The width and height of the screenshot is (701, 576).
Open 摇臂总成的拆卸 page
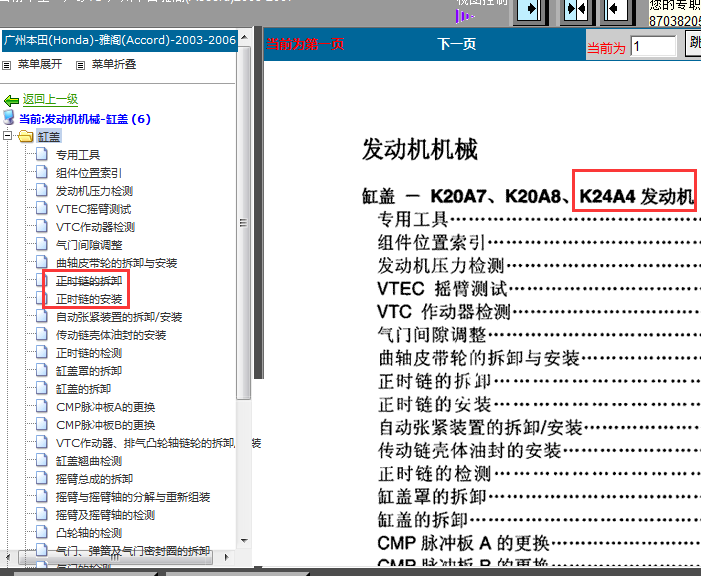pyautogui.click(x=94, y=479)
